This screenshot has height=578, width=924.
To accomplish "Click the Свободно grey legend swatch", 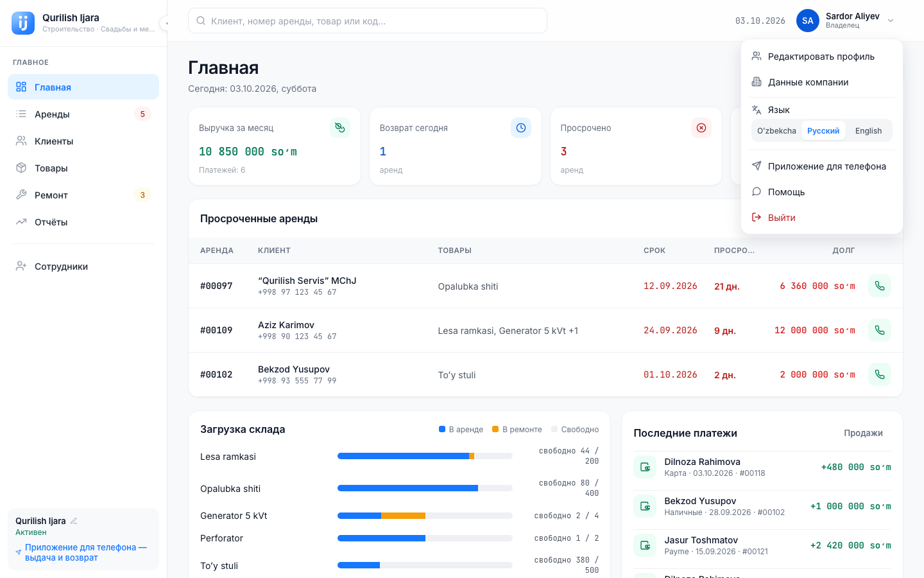I will click(x=554, y=429).
